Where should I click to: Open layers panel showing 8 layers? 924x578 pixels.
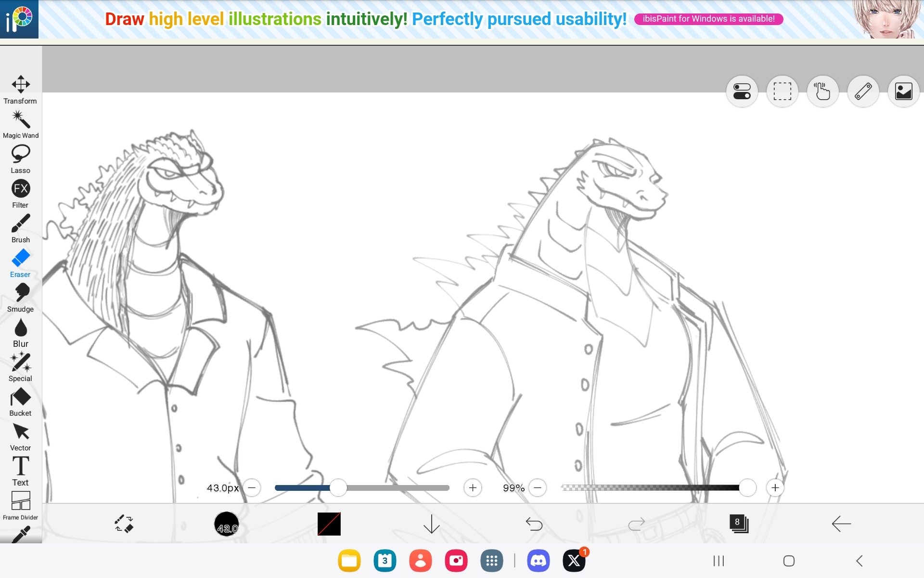(739, 524)
